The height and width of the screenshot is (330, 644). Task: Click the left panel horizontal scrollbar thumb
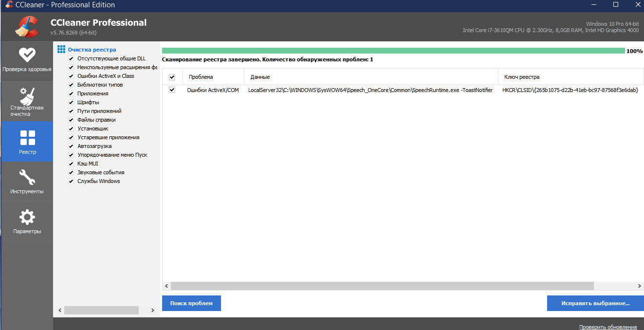point(101,310)
